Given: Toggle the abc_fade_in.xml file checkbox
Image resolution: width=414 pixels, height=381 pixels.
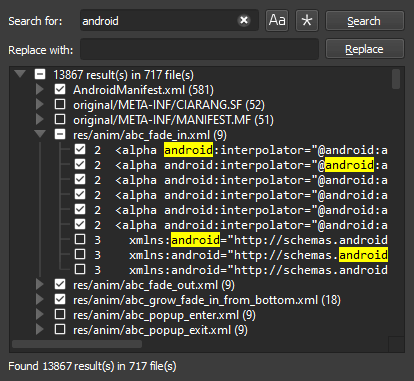Looking at the screenshot, I should pyautogui.click(x=60, y=134).
